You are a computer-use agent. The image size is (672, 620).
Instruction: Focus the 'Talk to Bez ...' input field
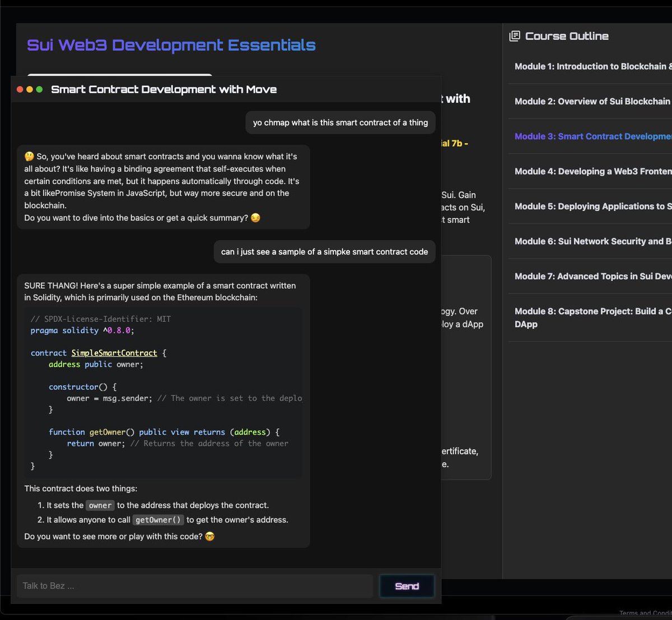[195, 586]
